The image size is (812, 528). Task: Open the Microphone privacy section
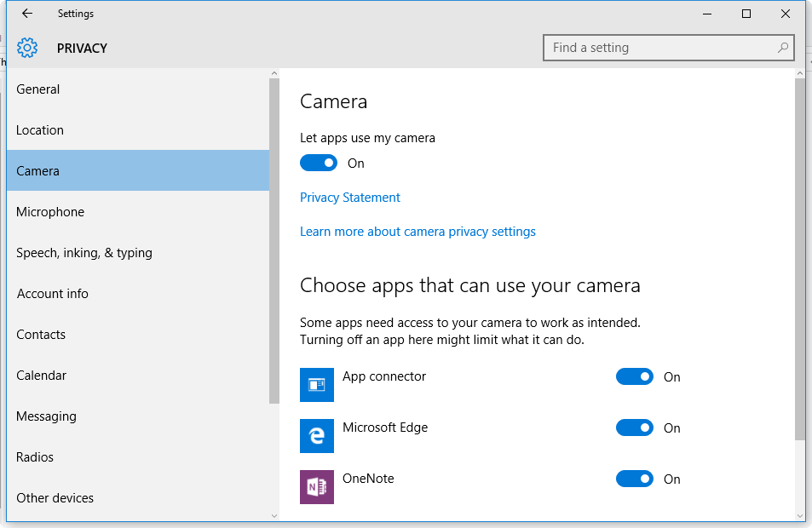(50, 212)
